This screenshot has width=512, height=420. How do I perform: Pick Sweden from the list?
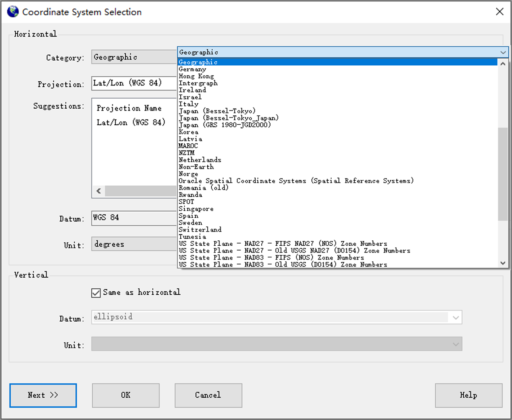click(337, 223)
